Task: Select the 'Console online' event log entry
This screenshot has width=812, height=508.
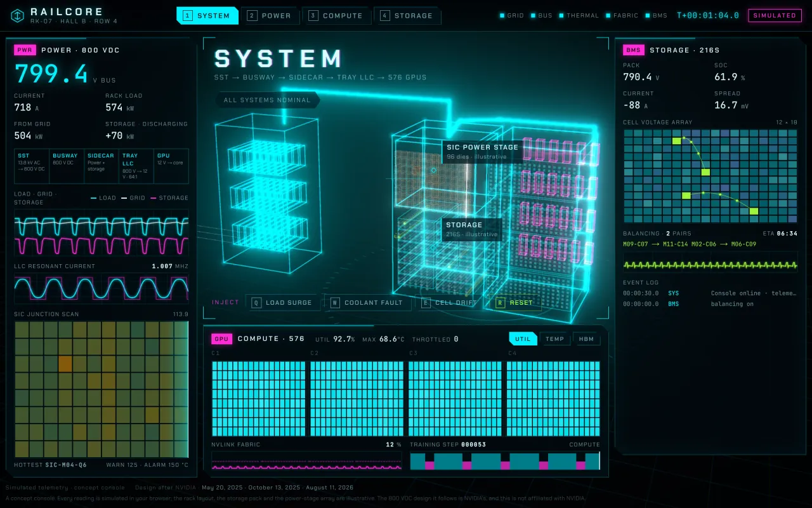Action: pyautogui.click(x=710, y=293)
